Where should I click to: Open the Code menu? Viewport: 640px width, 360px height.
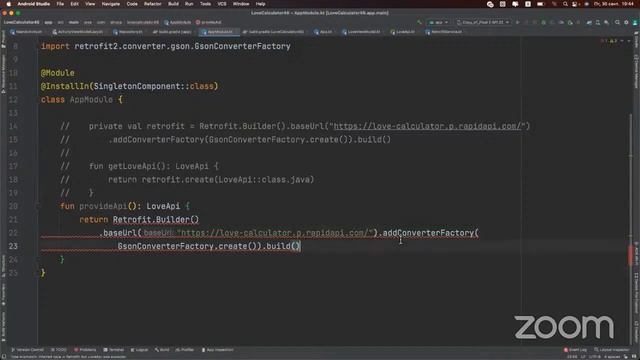tap(132, 4)
